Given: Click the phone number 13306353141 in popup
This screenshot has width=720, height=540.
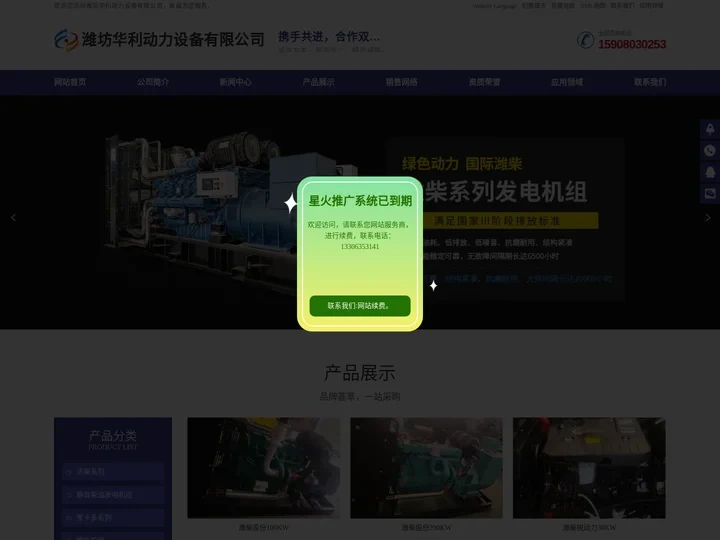Looking at the screenshot, I should click(x=360, y=247).
